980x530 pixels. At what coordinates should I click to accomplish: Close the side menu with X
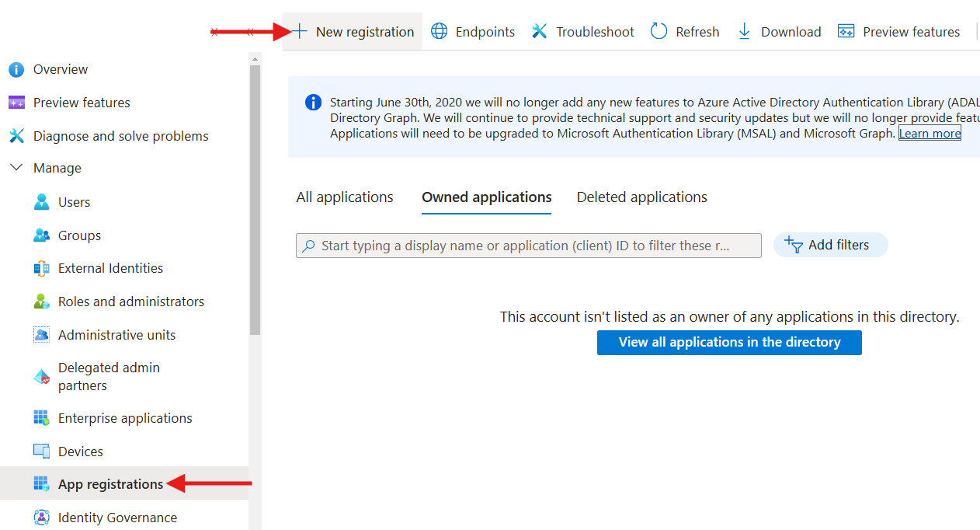[x=215, y=32]
